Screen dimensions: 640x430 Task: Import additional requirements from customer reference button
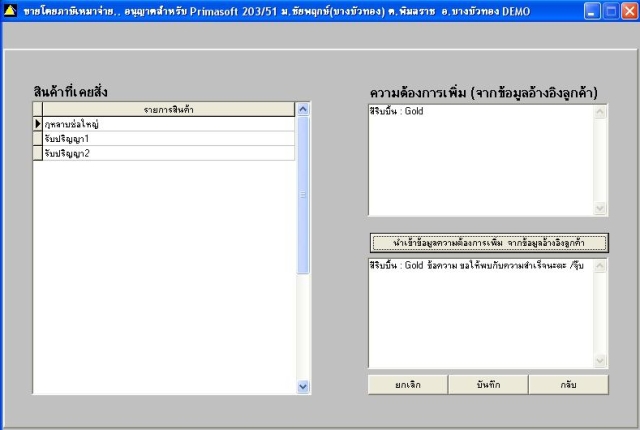(x=489, y=243)
